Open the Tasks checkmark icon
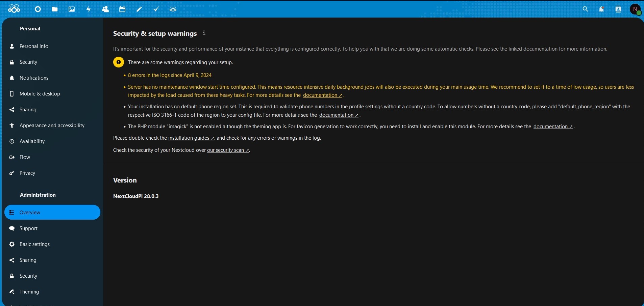This screenshot has width=644, height=306. click(156, 9)
